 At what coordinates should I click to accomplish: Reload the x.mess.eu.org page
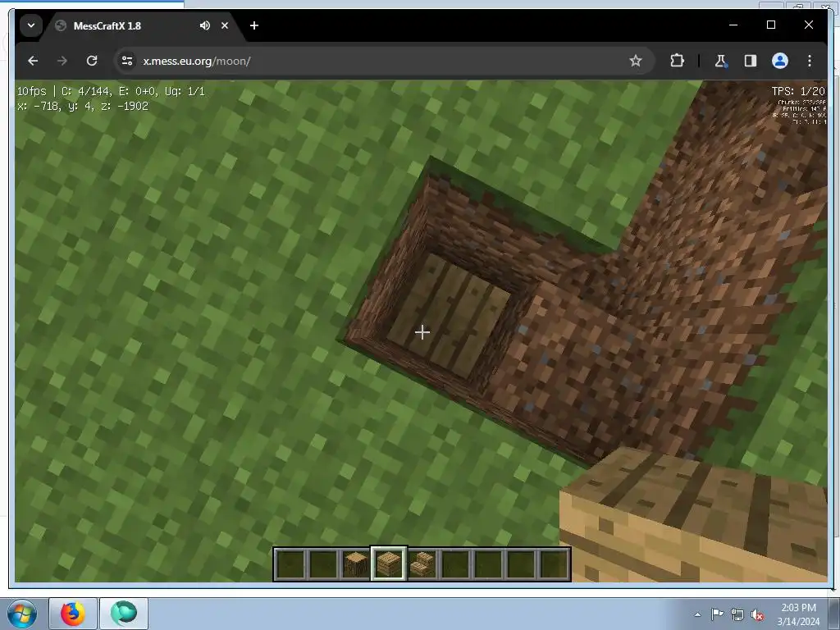pyautogui.click(x=92, y=61)
